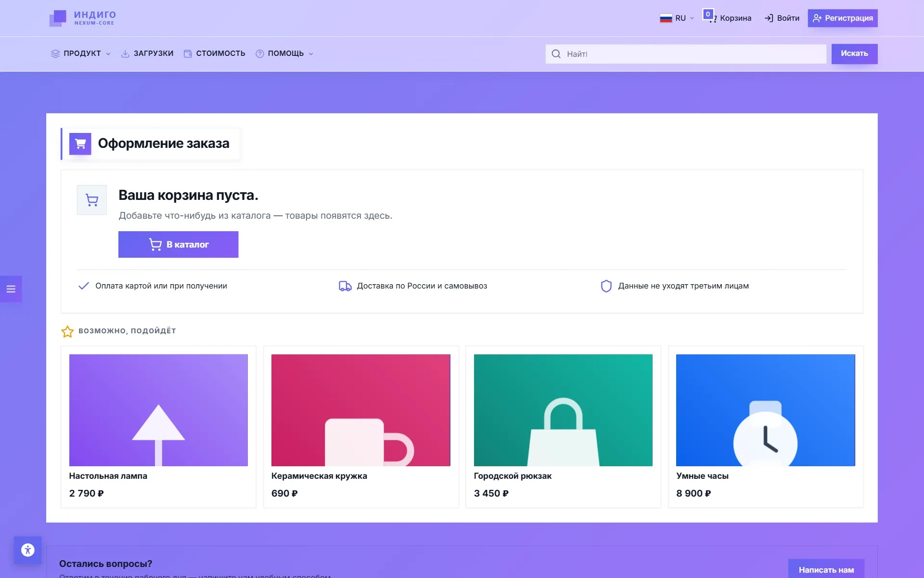Click the Написать нам button
Screen dimensions: 924x578
(826, 569)
